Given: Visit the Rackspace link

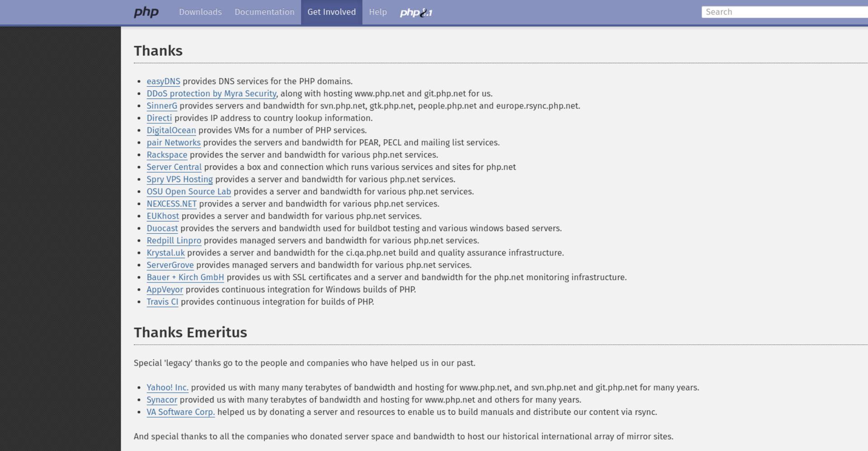Looking at the screenshot, I should click(x=167, y=155).
